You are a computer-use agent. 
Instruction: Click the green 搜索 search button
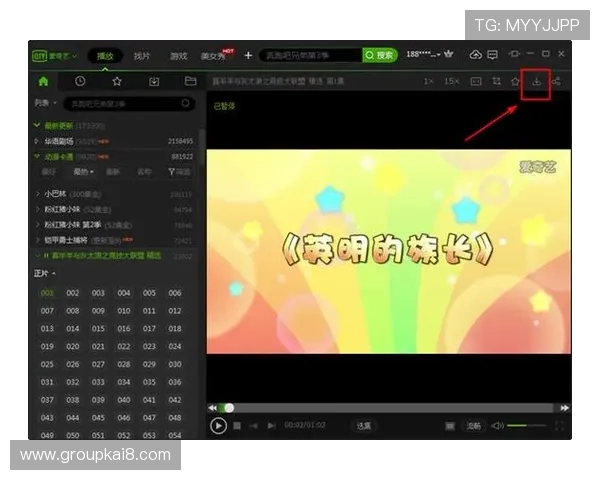click(x=378, y=55)
